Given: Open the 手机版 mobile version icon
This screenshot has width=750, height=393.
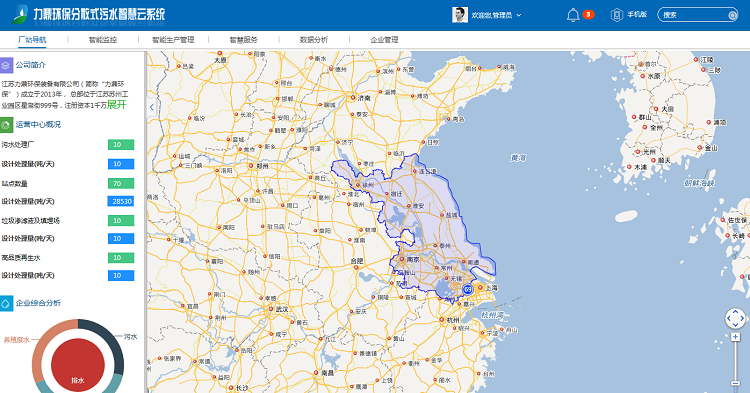Looking at the screenshot, I should tap(617, 15).
